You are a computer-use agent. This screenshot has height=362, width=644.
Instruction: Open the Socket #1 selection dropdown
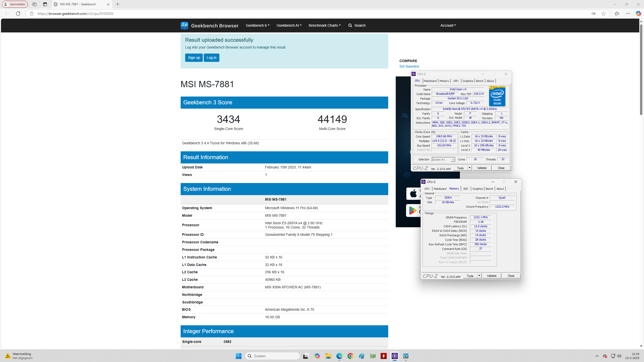[x=443, y=159]
